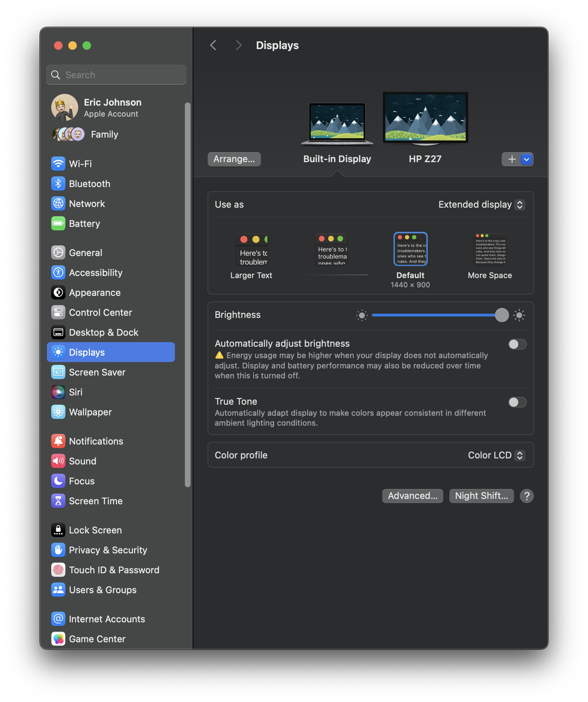Turn on the True Tone toggle
588x702 pixels.
pos(517,402)
